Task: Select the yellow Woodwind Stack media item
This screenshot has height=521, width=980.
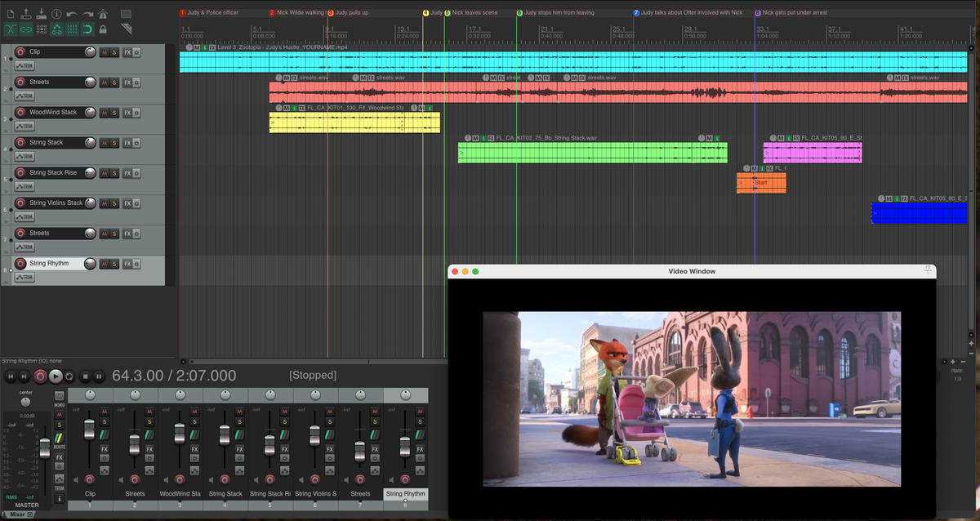Action: pos(354,122)
